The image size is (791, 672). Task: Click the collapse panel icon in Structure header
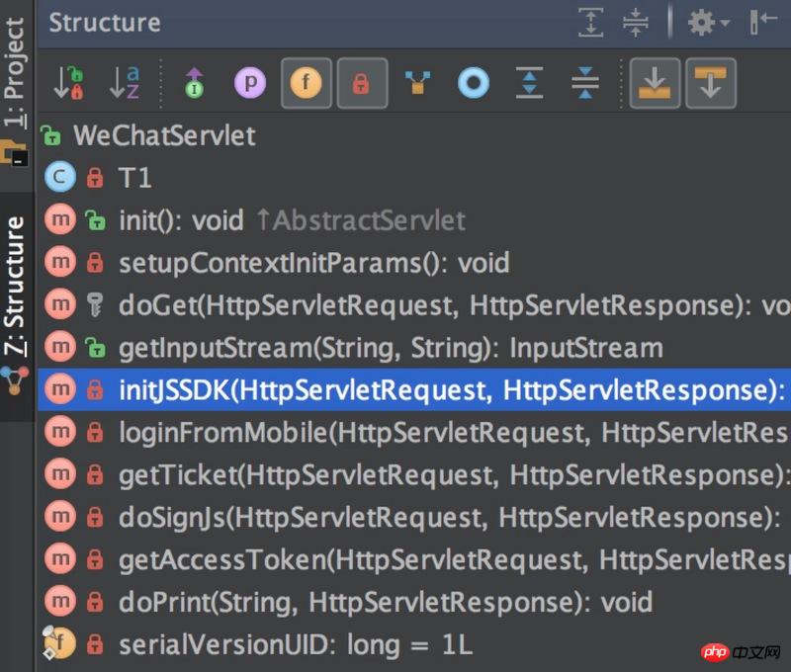point(636,23)
